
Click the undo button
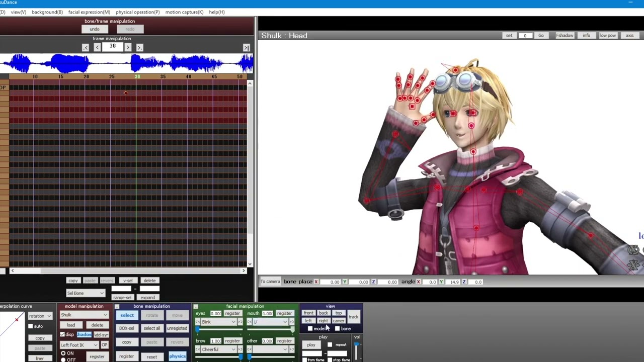pyautogui.click(x=95, y=29)
